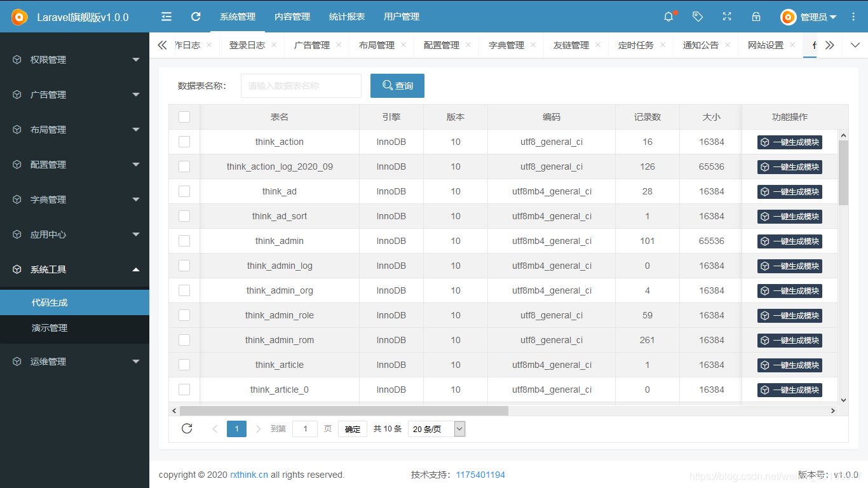Image resolution: width=868 pixels, height=488 pixels.
Task: Enter fullscreen via expand icon
Action: tap(727, 17)
